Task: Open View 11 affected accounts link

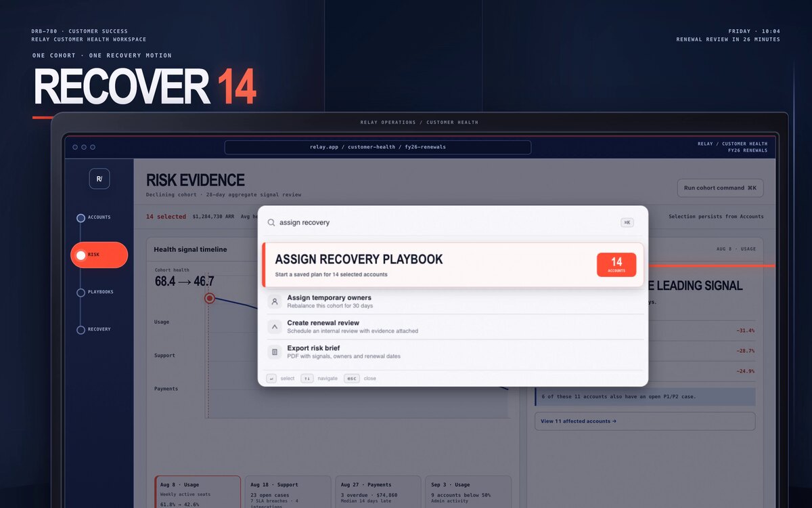Action: (645, 421)
